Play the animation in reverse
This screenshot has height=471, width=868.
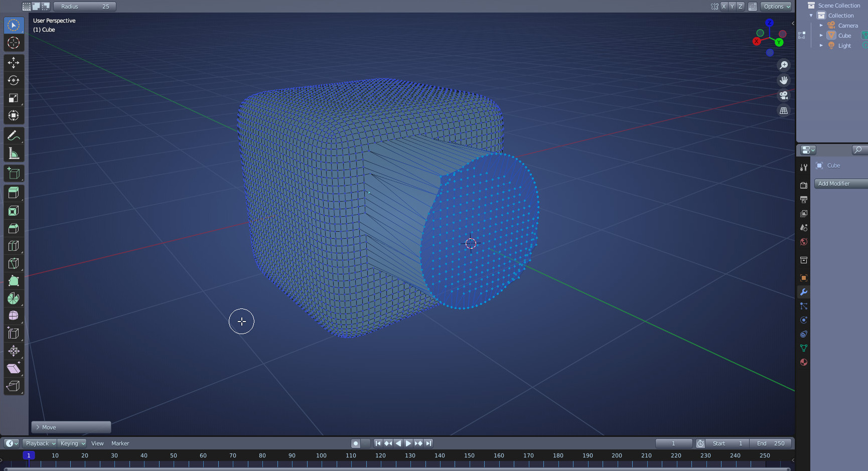[x=398, y=443]
